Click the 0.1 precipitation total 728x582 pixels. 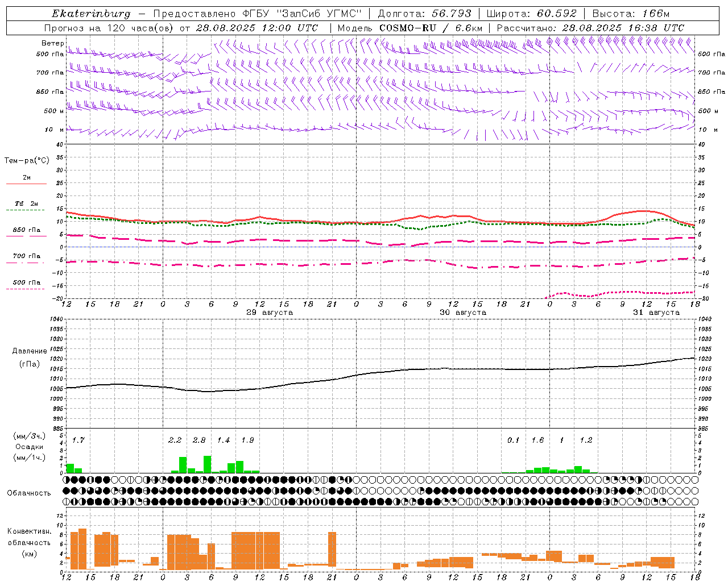point(514,440)
